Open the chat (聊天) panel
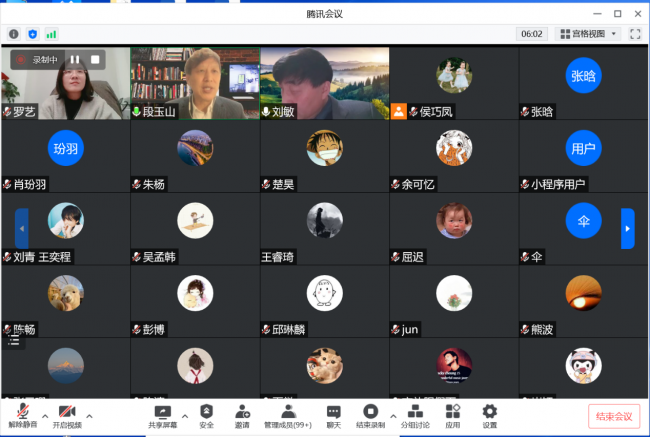Image resolution: width=650 pixels, height=437 pixels. click(x=333, y=414)
